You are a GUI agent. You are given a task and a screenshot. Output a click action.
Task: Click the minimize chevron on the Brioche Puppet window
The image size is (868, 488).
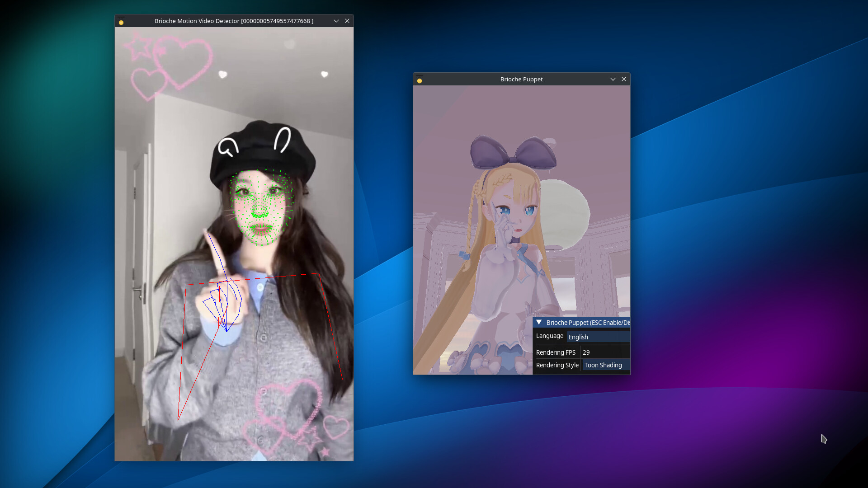(x=613, y=79)
